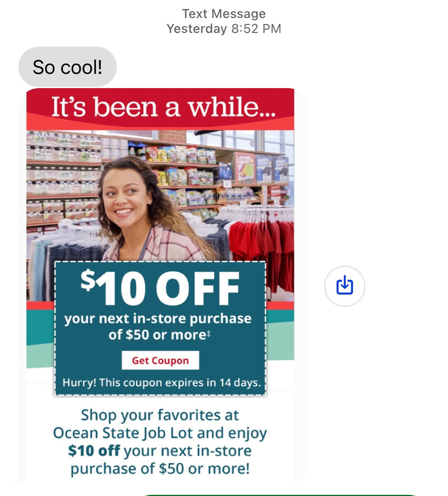Click the '$10 OFF' coupon headline
Screen dimensions: 448x496
tap(160, 288)
